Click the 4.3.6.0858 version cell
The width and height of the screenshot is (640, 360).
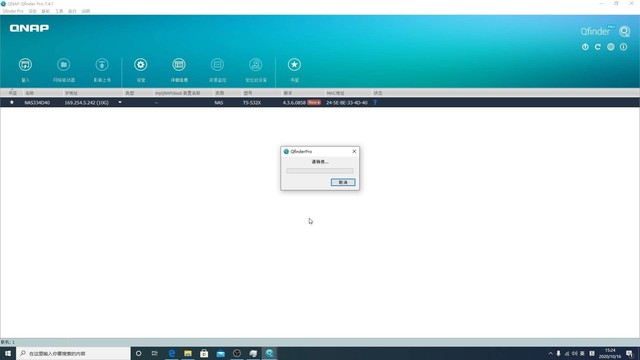pos(294,102)
